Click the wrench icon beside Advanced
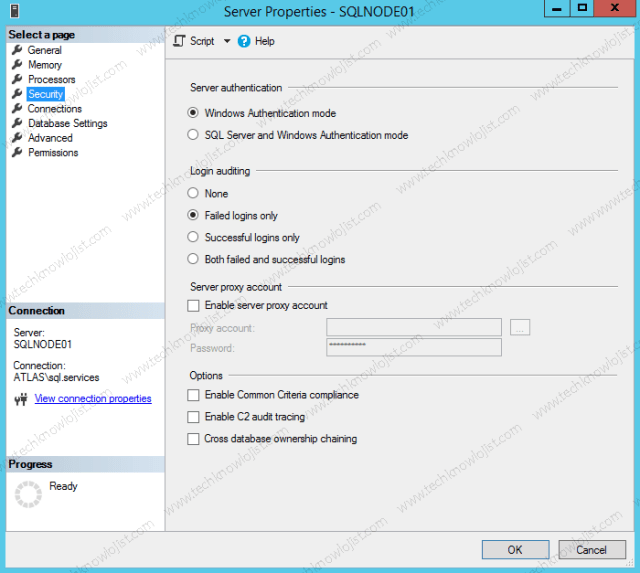640x573 pixels. point(17,138)
